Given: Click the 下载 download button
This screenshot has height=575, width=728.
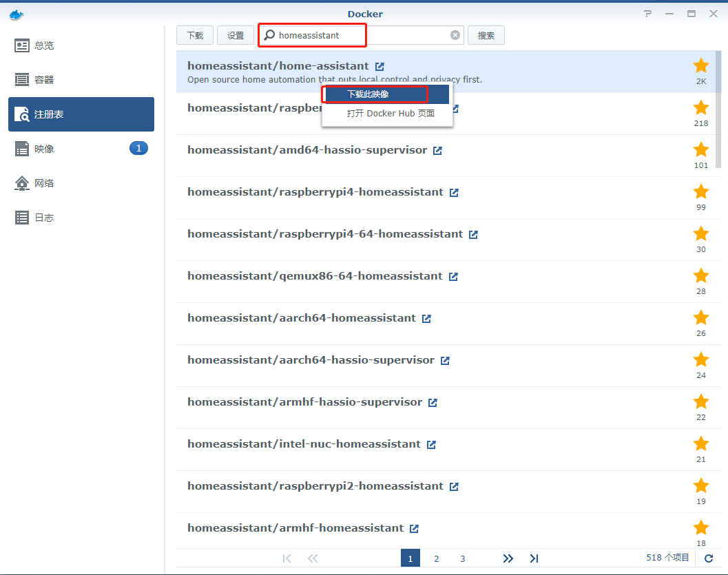Looking at the screenshot, I should pyautogui.click(x=195, y=35).
